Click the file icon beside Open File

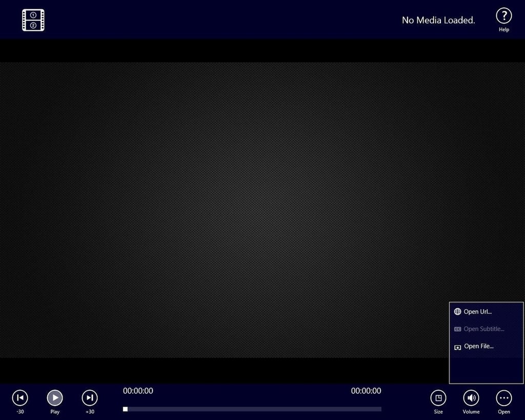(457, 347)
